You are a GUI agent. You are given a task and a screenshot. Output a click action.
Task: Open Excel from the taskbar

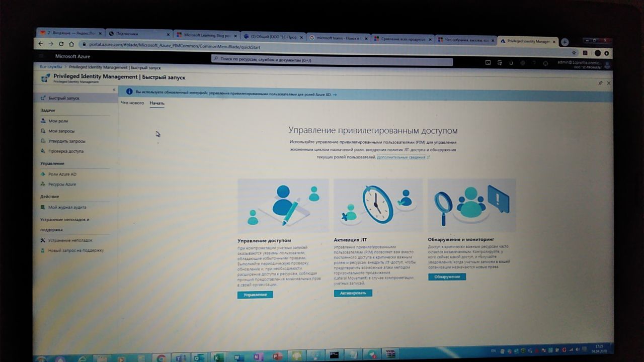[x=218, y=357]
